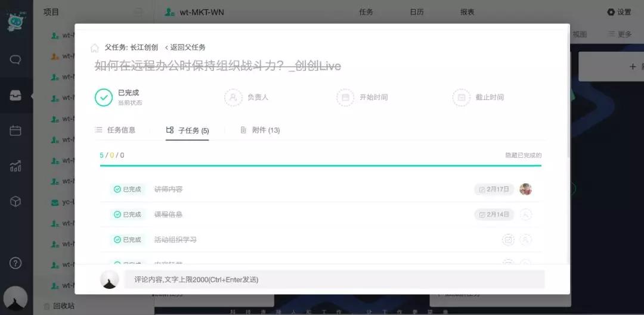The width and height of the screenshot is (644, 315).
Task: Switch to 任务信息 tab
Action: 116,130
